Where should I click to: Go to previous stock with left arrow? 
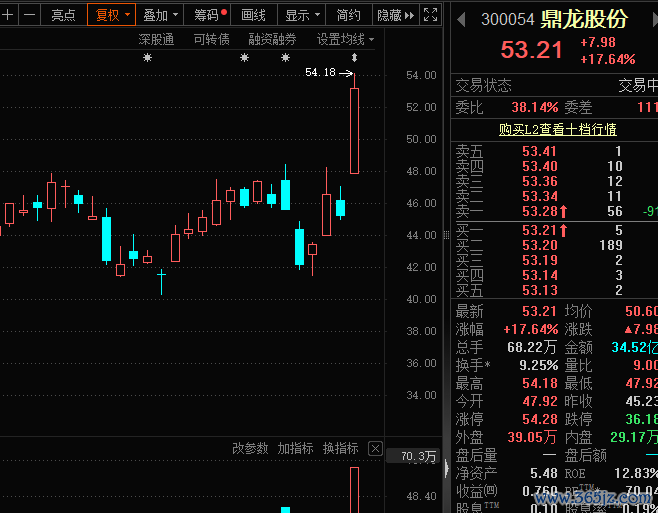tap(461, 19)
